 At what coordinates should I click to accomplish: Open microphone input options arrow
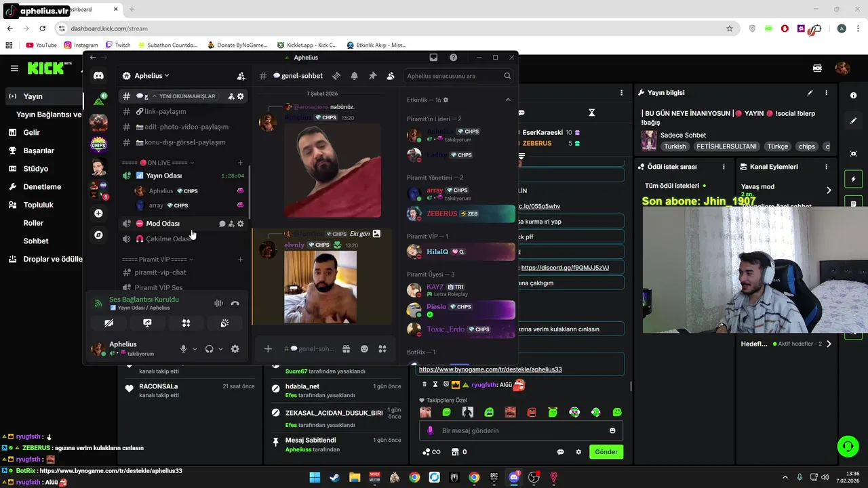(x=195, y=349)
